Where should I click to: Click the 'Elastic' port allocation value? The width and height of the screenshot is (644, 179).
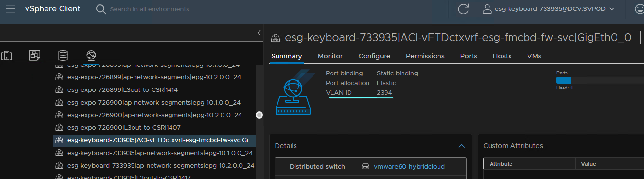point(386,83)
